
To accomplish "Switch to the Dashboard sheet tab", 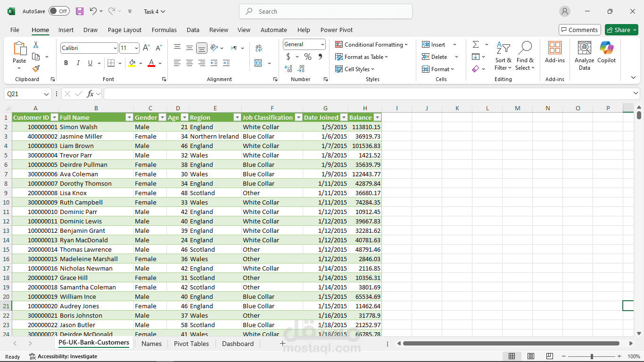I will (x=238, y=344).
